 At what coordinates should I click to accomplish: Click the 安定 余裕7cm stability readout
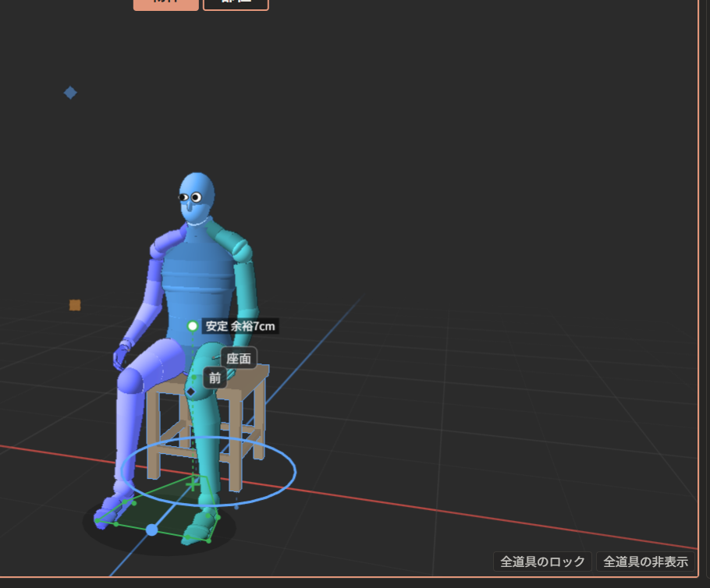pos(240,327)
